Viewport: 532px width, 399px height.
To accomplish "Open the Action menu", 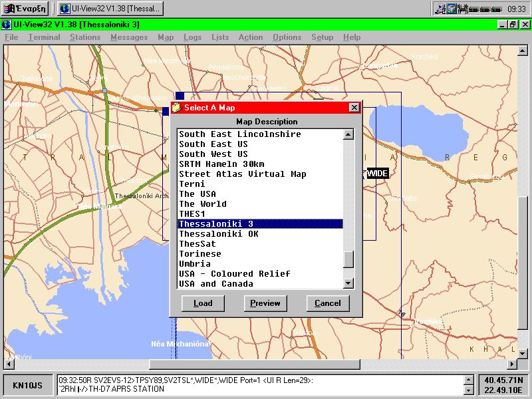I will tap(251, 37).
